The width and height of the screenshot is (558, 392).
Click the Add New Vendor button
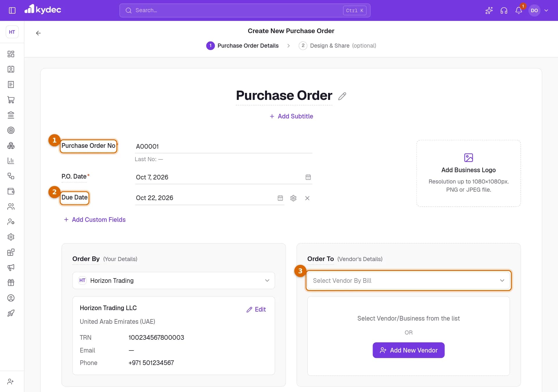click(x=408, y=350)
